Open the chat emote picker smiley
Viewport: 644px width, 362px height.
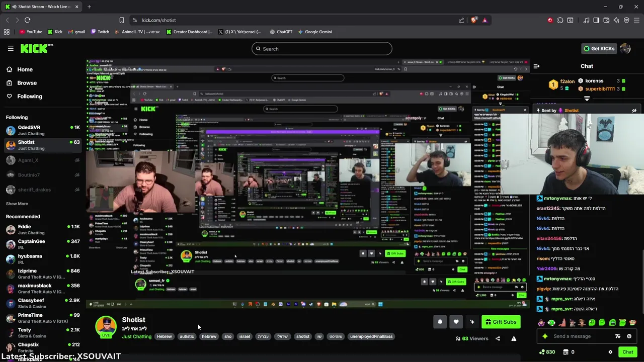[629, 336]
